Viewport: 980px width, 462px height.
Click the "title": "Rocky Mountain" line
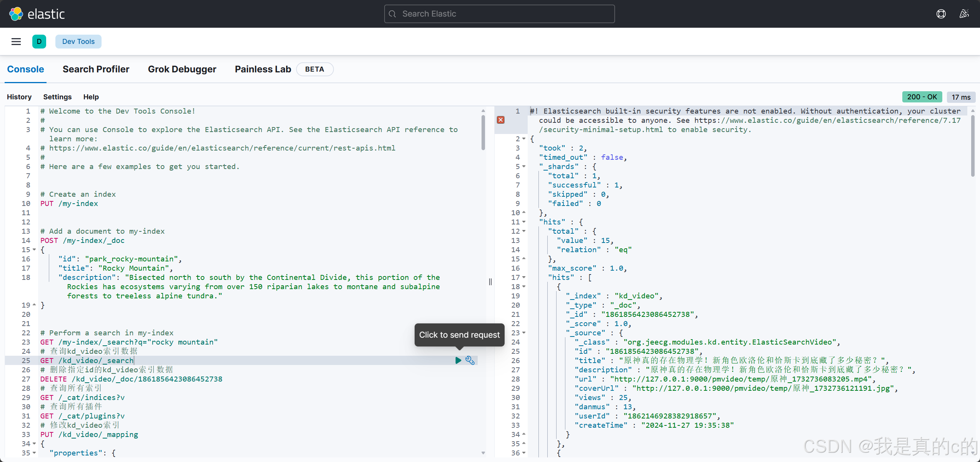pyautogui.click(x=116, y=268)
